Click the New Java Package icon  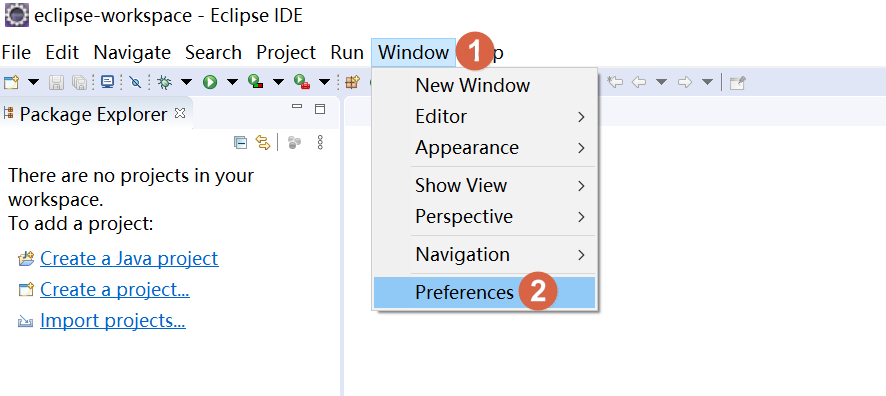coord(352,82)
